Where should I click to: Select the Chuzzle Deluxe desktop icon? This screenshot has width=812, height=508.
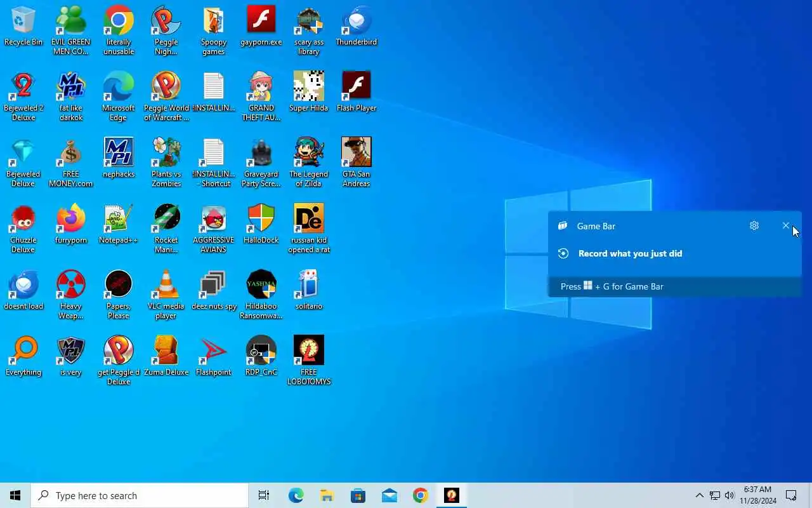point(23,229)
